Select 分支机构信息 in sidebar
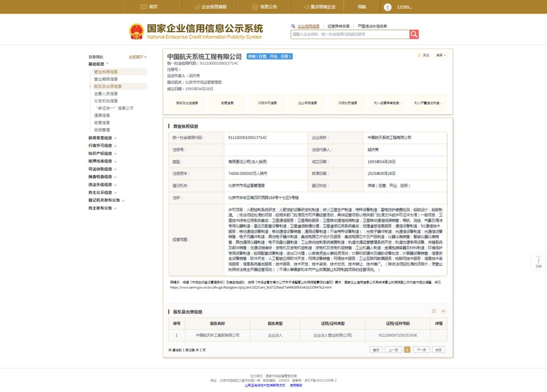 click(x=106, y=101)
